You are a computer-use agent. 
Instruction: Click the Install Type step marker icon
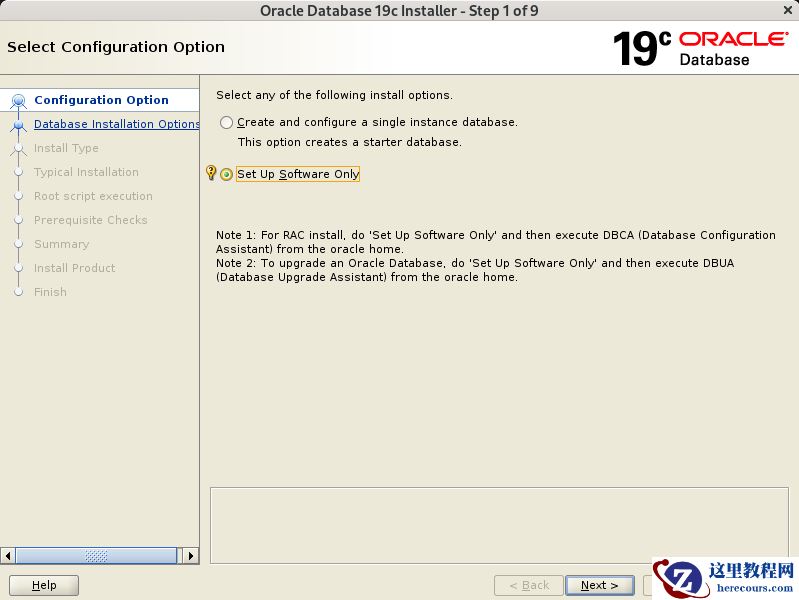coord(18,149)
